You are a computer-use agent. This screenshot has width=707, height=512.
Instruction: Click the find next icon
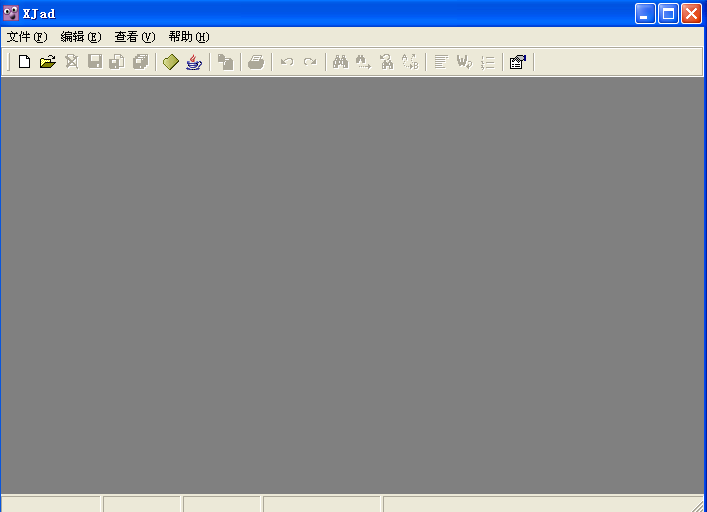(363, 62)
